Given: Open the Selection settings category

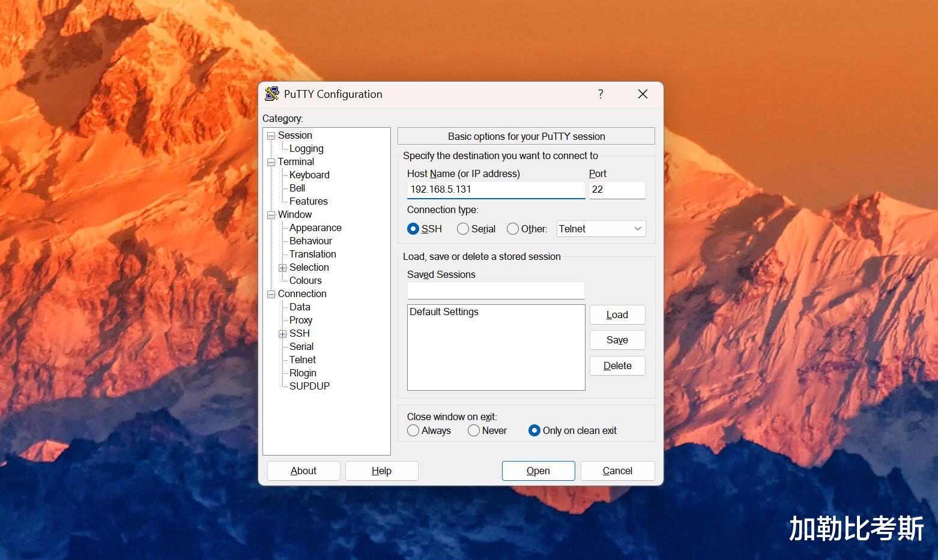Looking at the screenshot, I should tap(309, 268).
